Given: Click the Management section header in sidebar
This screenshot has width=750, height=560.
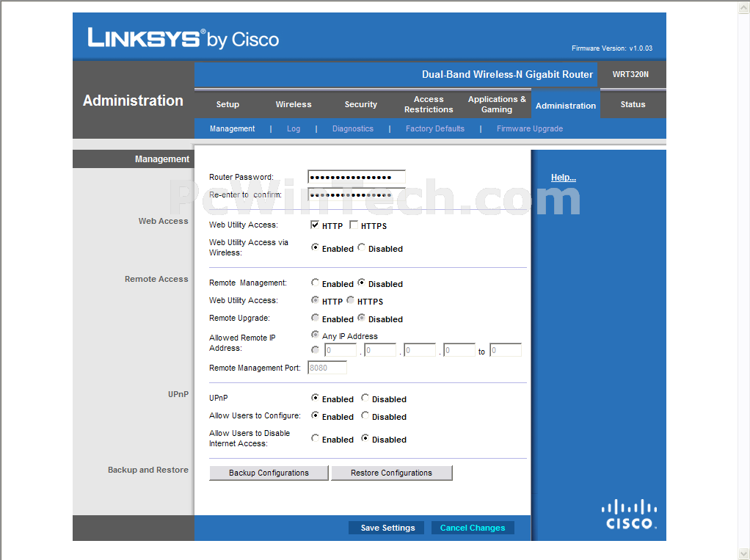Looking at the screenshot, I should pyautogui.click(x=161, y=159).
